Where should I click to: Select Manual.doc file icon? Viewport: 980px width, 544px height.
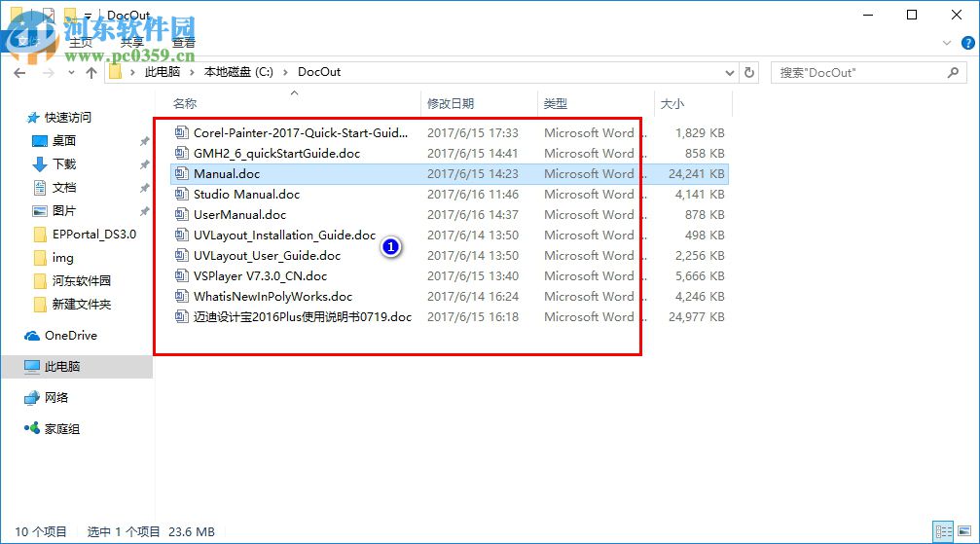click(181, 174)
